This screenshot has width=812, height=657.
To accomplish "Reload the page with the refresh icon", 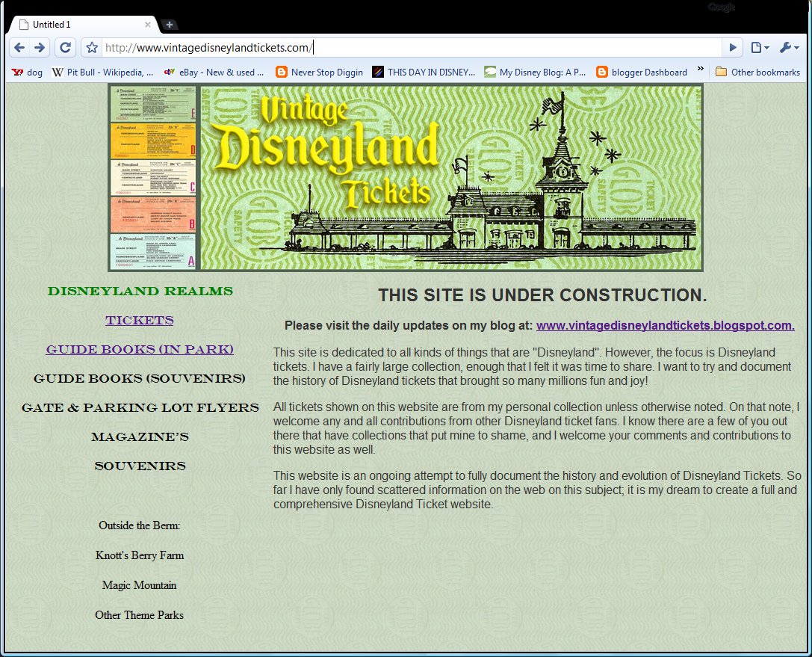I will point(65,48).
